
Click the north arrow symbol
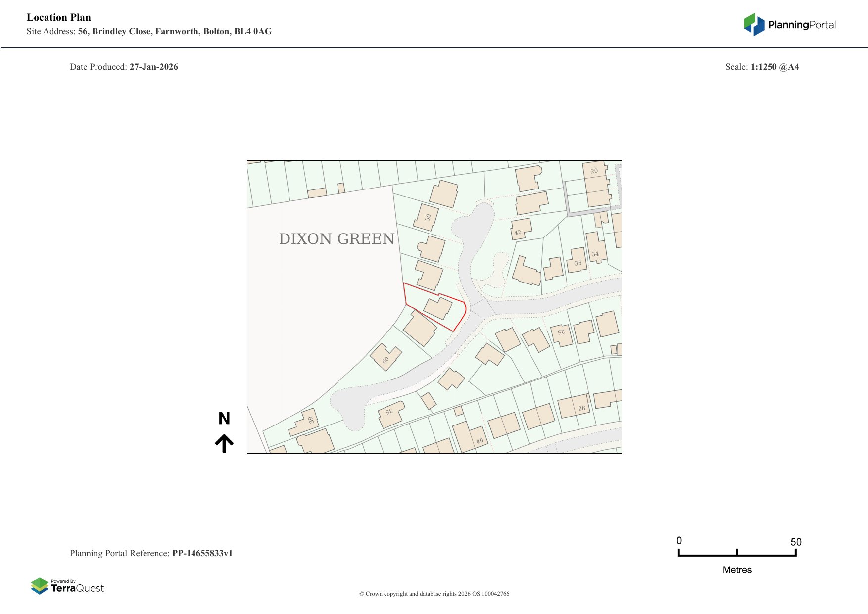(x=224, y=443)
